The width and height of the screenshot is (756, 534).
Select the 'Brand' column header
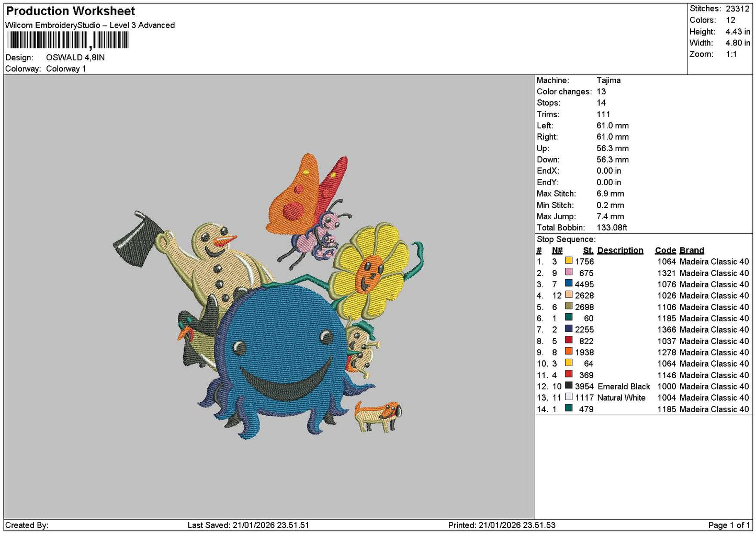pos(692,251)
